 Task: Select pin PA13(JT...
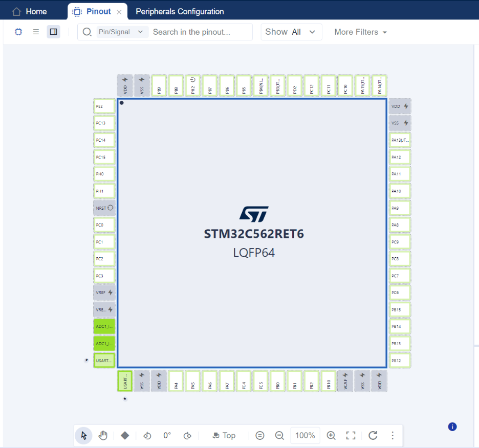tap(400, 140)
